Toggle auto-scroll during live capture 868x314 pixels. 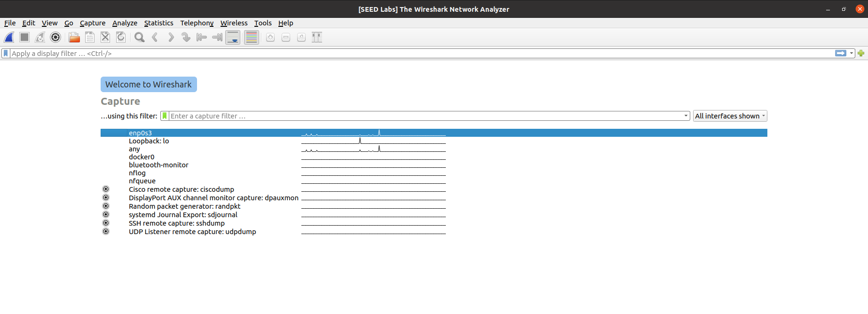click(x=233, y=37)
